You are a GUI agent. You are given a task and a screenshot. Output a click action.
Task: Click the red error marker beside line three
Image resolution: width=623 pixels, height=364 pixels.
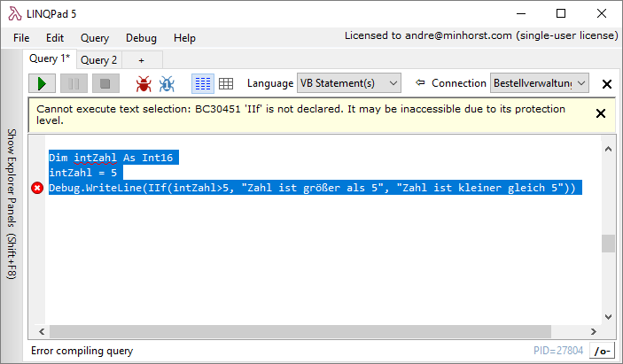point(37,188)
